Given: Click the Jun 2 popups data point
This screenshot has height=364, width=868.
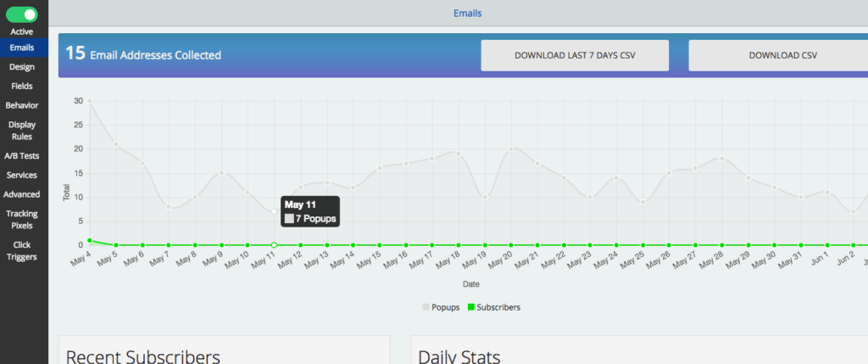Looking at the screenshot, I should (854, 211).
